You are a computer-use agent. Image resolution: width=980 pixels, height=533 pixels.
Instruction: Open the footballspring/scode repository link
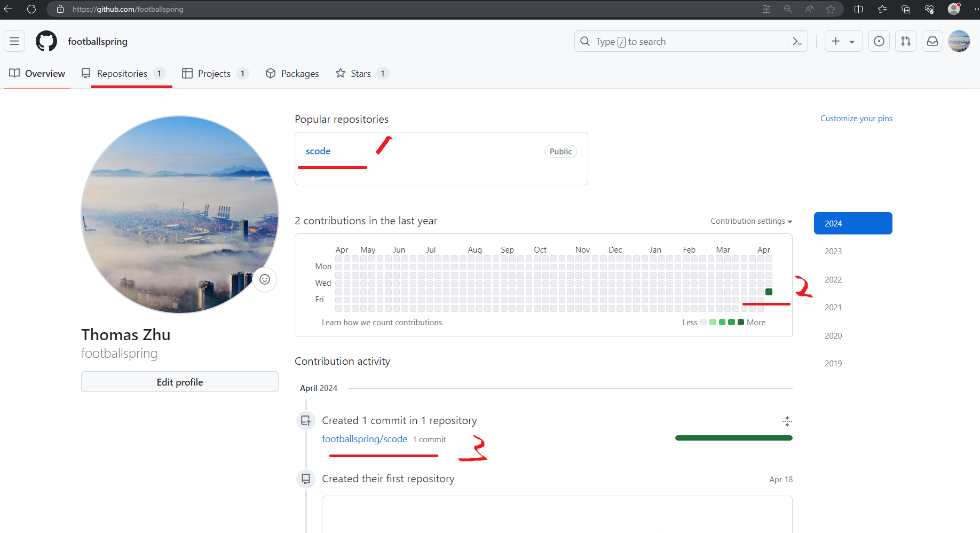coord(365,438)
